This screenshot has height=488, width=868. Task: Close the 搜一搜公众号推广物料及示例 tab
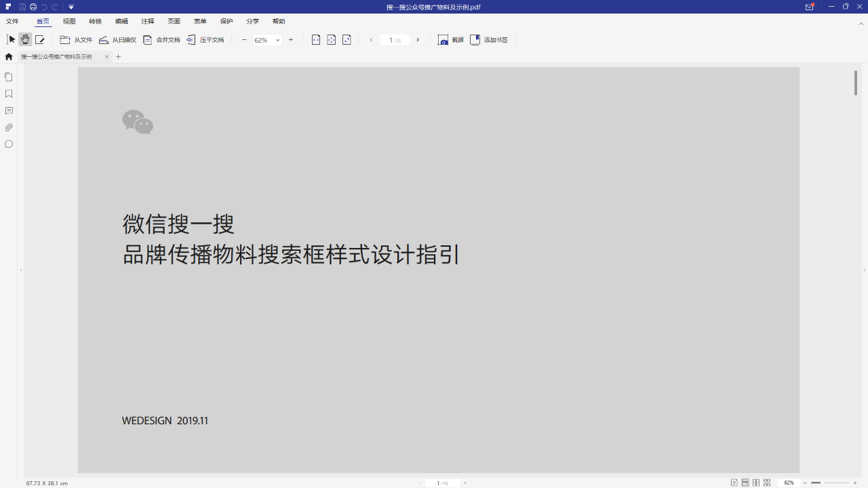tap(106, 57)
